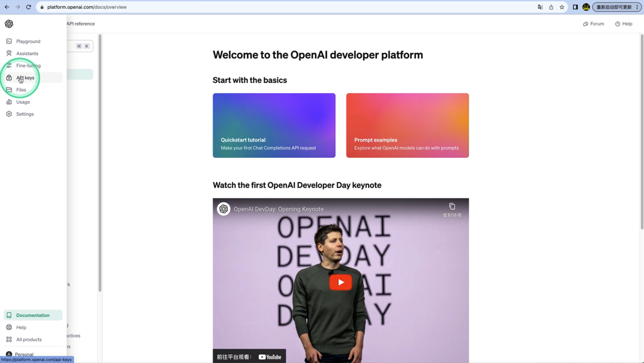Open the Chrome profile avatar
This screenshot has height=363, width=644.
coord(586,7)
